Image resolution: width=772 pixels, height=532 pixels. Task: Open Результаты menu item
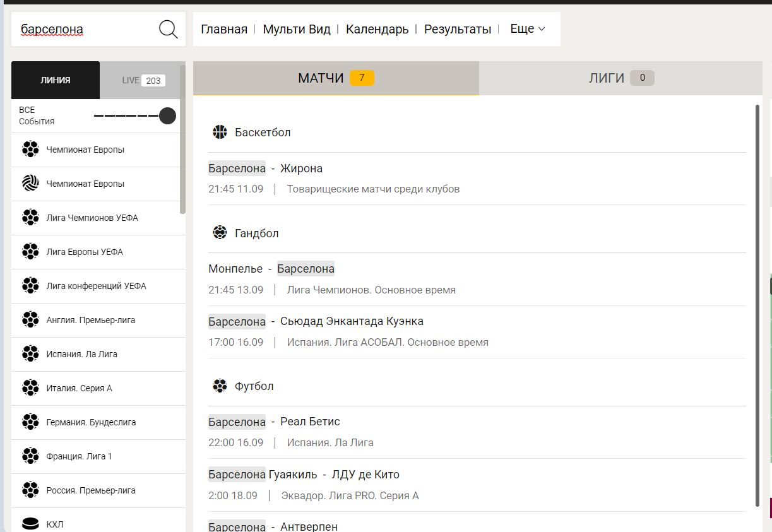pos(458,29)
